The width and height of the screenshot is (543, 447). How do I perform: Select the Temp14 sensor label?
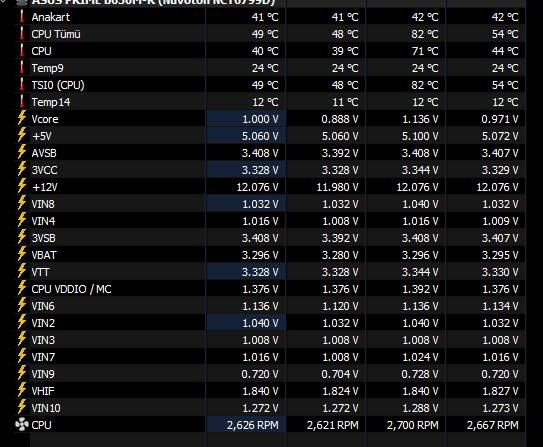[51, 102]
